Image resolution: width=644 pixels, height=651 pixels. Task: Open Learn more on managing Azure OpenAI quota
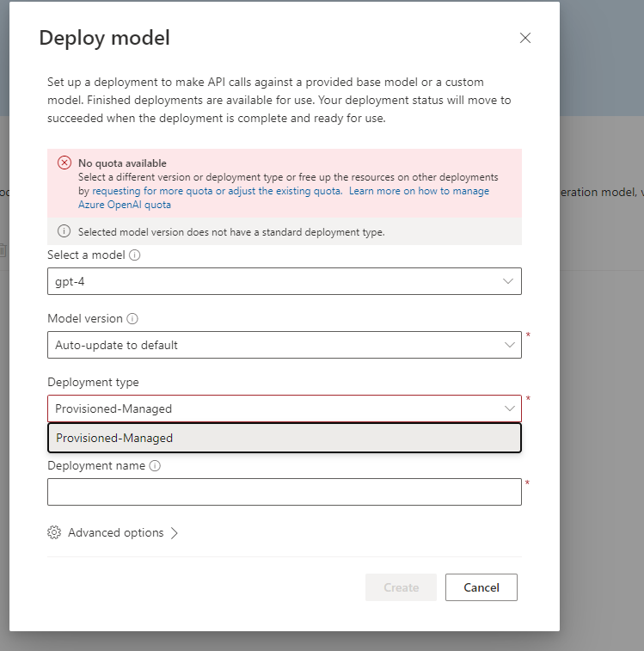(x=284, y=198)
